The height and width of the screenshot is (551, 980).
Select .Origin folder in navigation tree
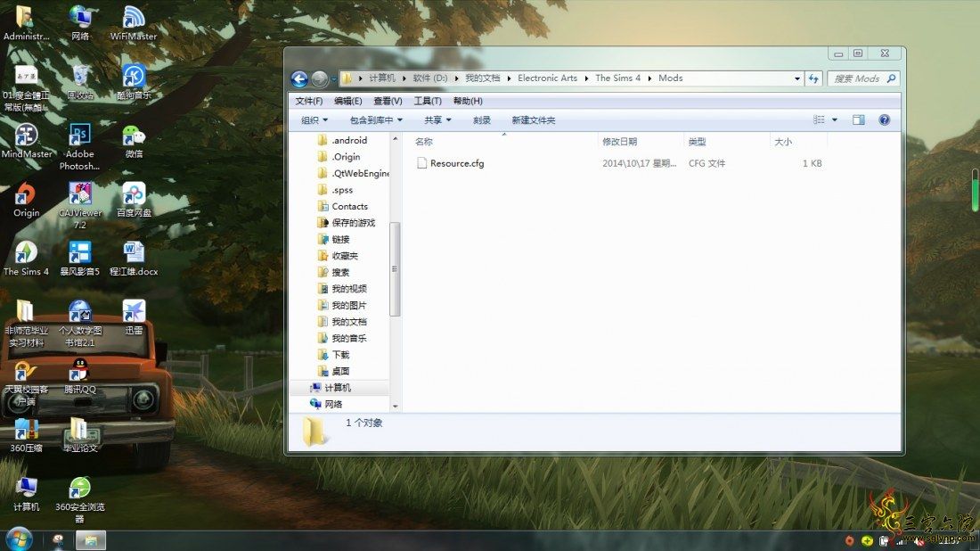tap(339, 157)
